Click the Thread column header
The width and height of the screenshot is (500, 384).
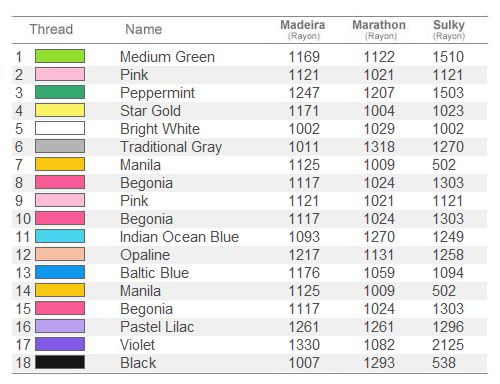51,29
